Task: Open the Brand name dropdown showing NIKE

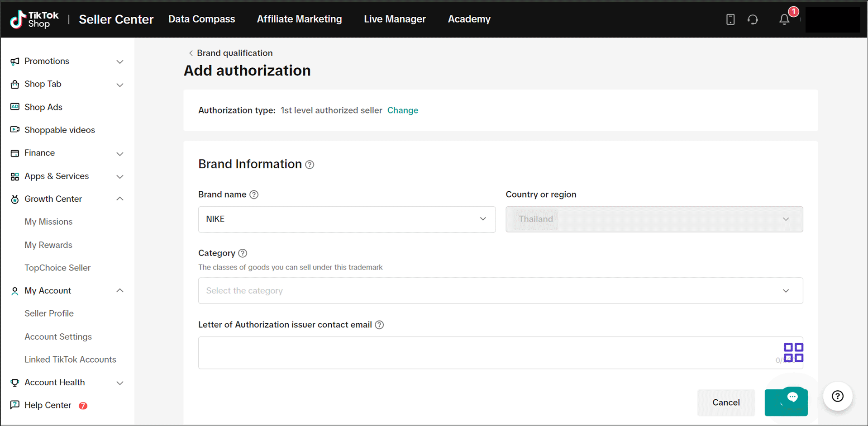Action: pos(346,219)
